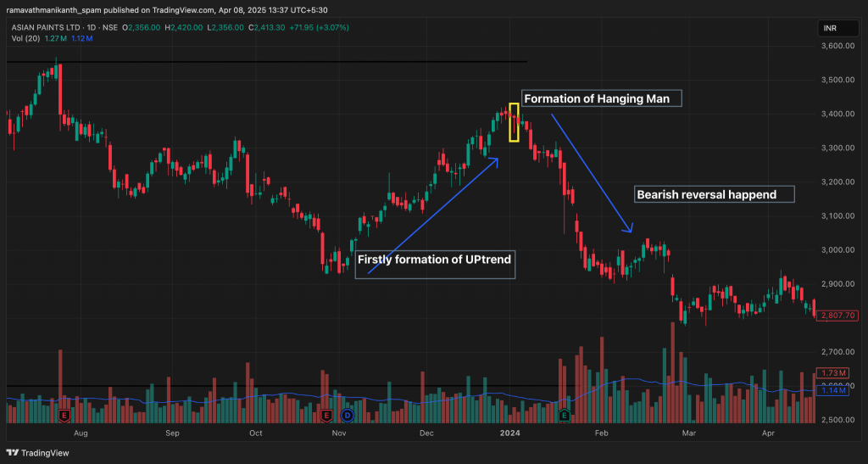Click the 3,400.00 price axis label
The height and width of the screenshot is (464, 868).
[837, 114]
